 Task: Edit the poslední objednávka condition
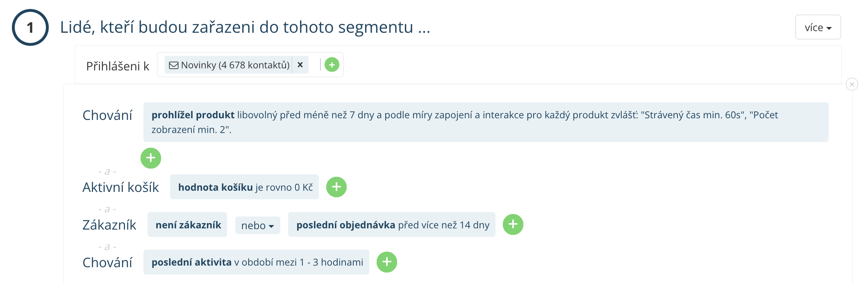(392, 225)
